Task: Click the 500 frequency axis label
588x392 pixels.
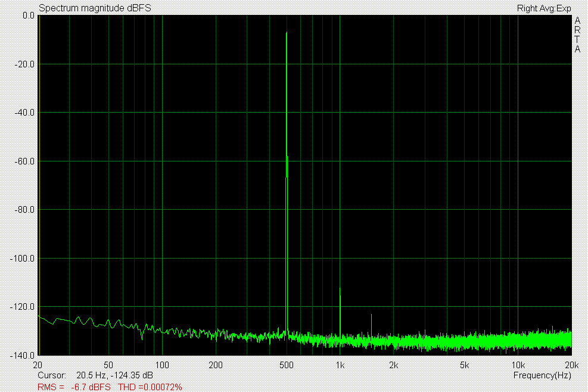Action: (287, 365)
